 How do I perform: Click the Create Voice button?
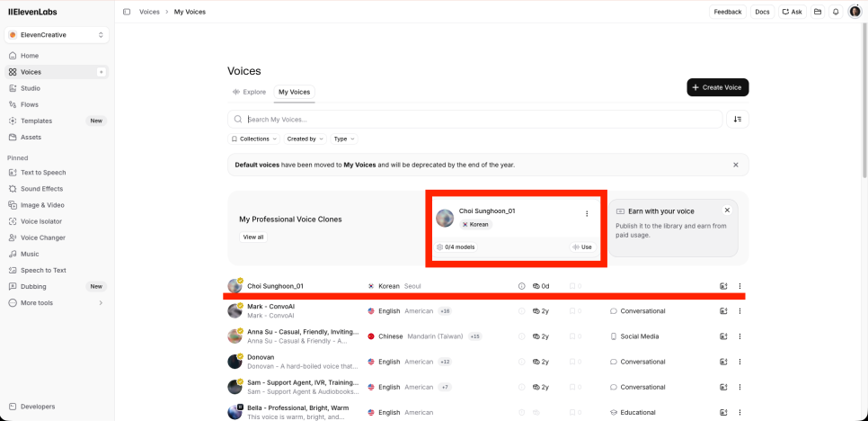(x=718, y=87)
